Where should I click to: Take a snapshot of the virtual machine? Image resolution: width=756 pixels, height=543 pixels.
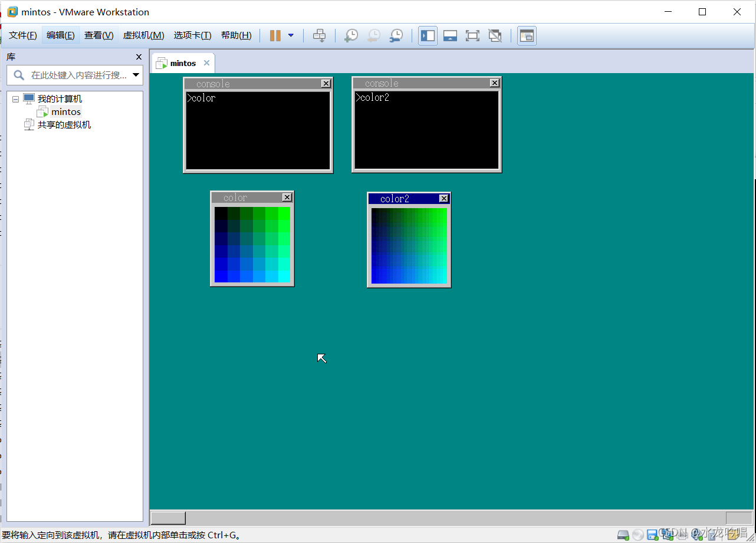point(351,35)
